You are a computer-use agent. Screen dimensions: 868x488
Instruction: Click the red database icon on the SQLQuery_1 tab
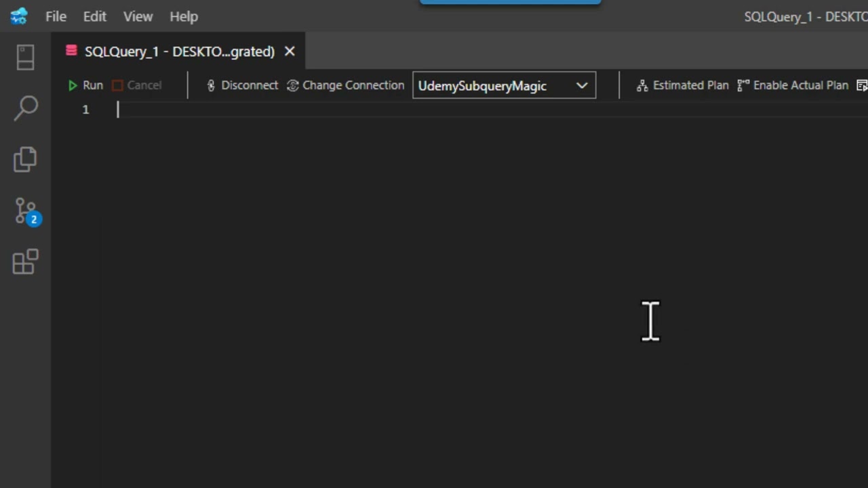tap(71, 51)
